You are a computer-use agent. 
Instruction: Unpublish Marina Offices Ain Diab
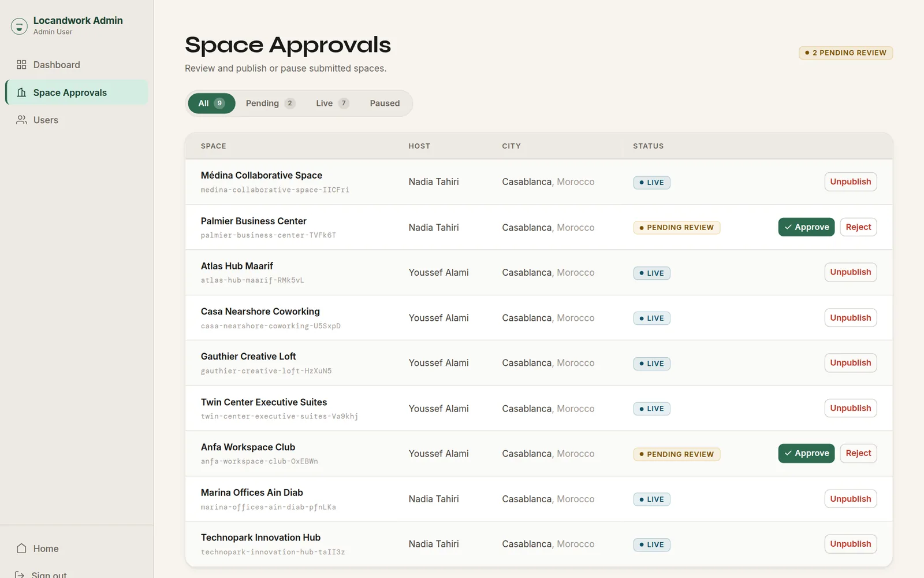click(x=850, y=499)
